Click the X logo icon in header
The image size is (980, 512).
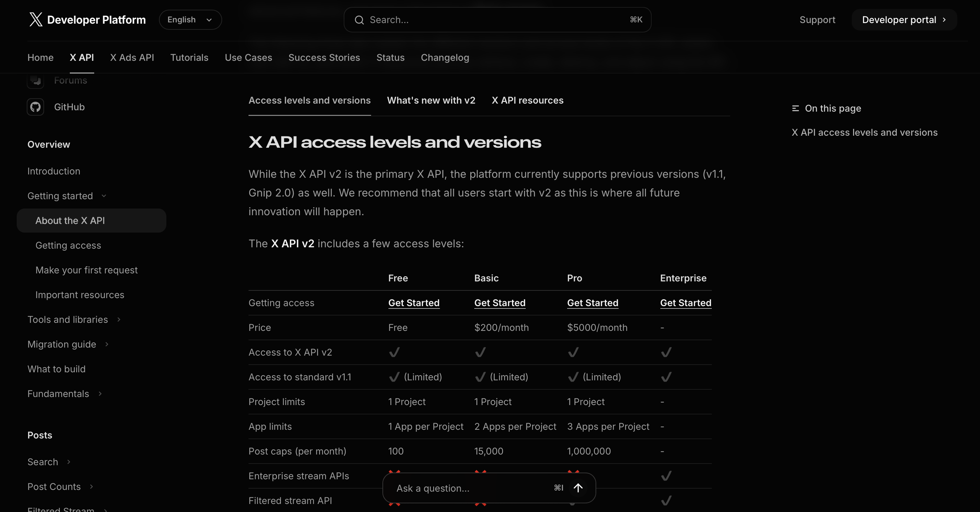[36, 19]
